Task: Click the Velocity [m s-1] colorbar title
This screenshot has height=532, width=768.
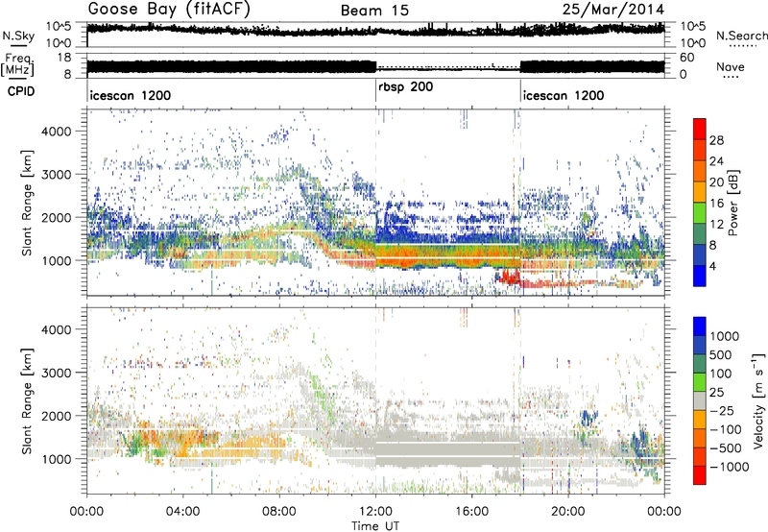Action: (x=758, y=400)
